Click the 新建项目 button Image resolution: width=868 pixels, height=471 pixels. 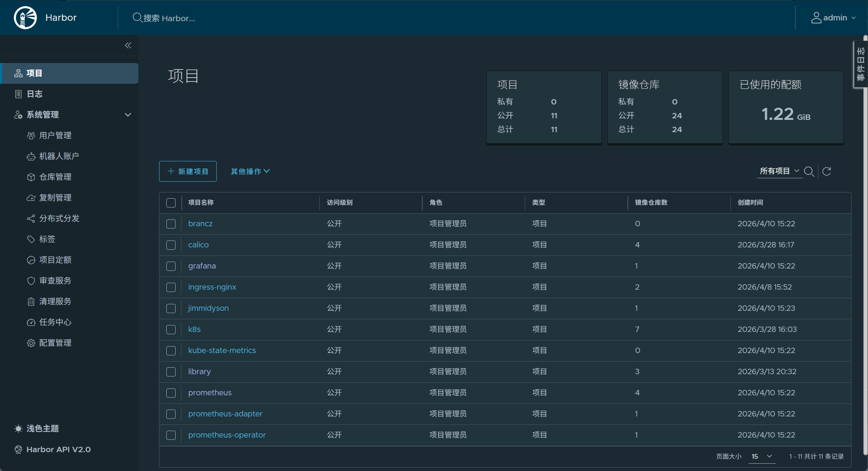click(188, 171)
